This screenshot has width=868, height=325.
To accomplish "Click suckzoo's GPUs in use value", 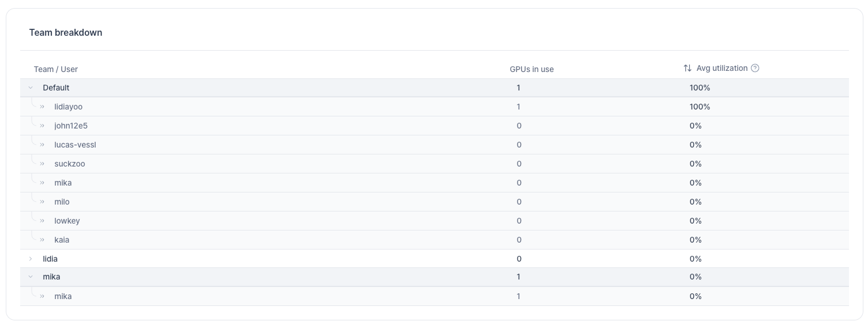I will 519,164.
